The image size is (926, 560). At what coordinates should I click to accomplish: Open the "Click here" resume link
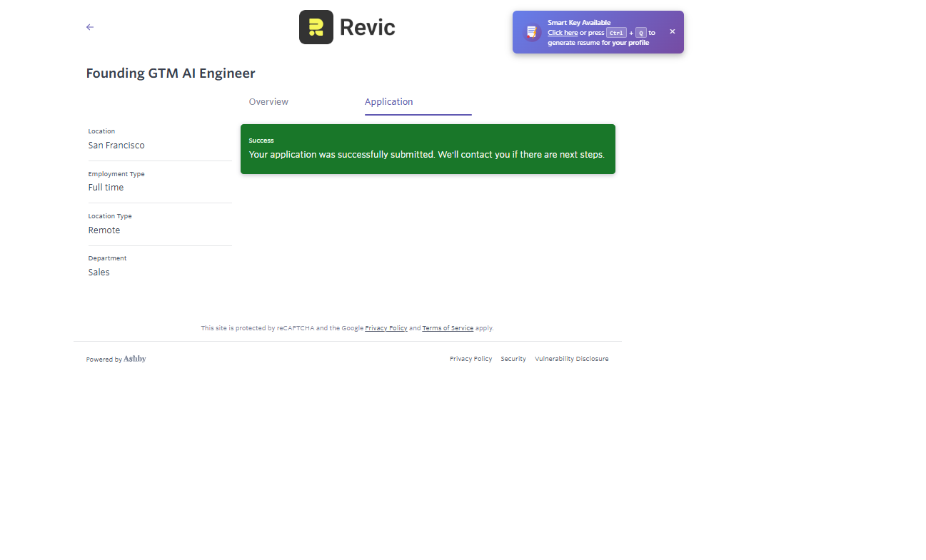[x=563, y=33]
